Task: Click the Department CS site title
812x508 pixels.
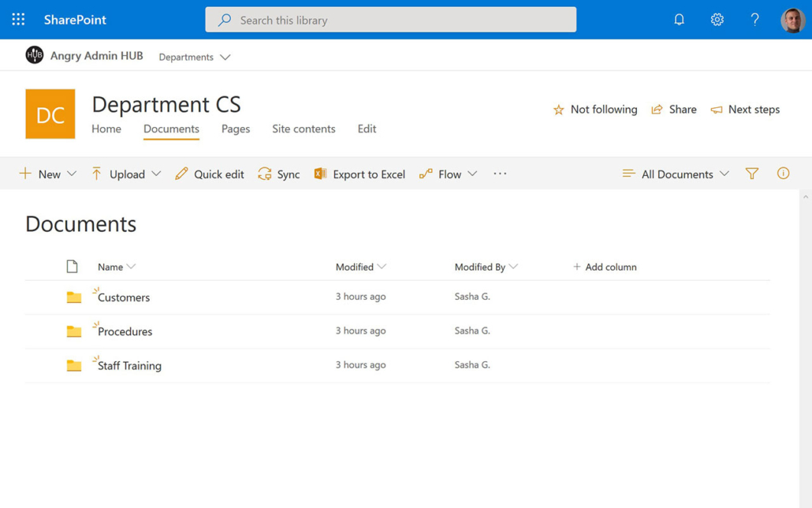Action: click(x=166, y=105)
